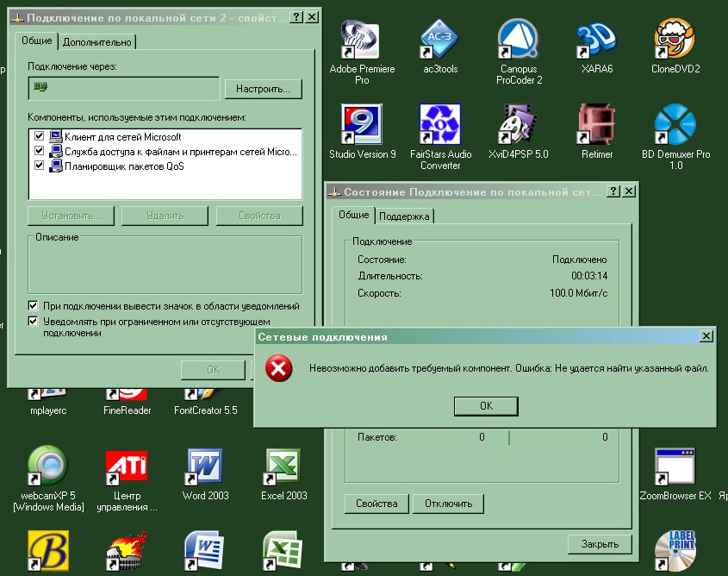Open FairStars Audio Converter shortcut

439,124
